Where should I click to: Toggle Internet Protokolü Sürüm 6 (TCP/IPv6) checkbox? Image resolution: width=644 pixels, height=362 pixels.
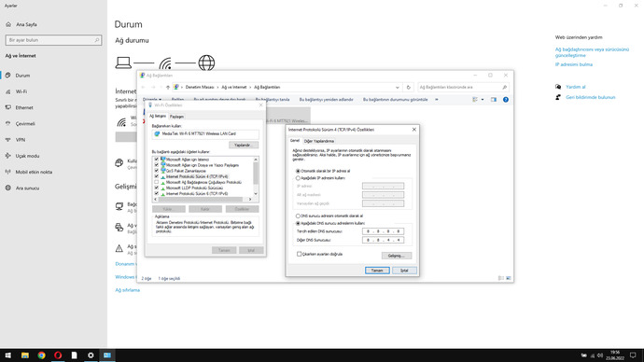(157, 193)
